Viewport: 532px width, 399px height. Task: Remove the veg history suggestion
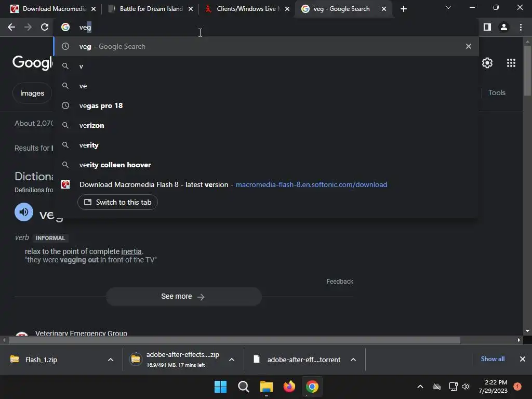pyautogui.click(x=468, y=46)
